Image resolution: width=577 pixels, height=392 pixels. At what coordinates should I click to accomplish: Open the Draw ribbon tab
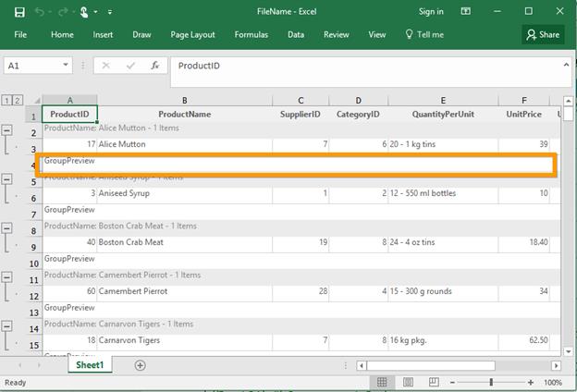(x=141, y=34)
